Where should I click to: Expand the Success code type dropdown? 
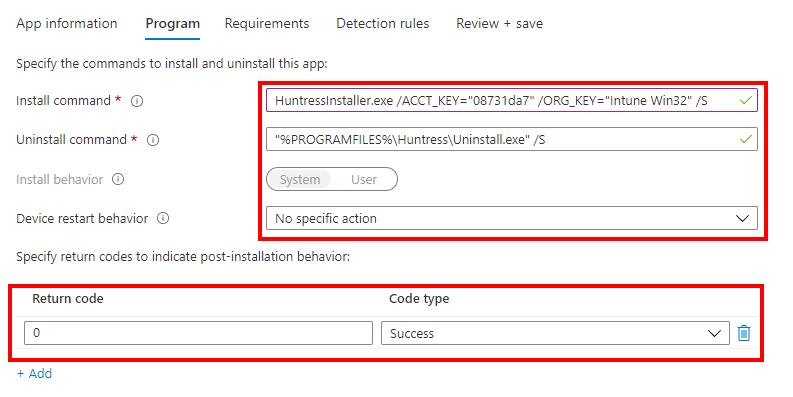coord(555,333)
